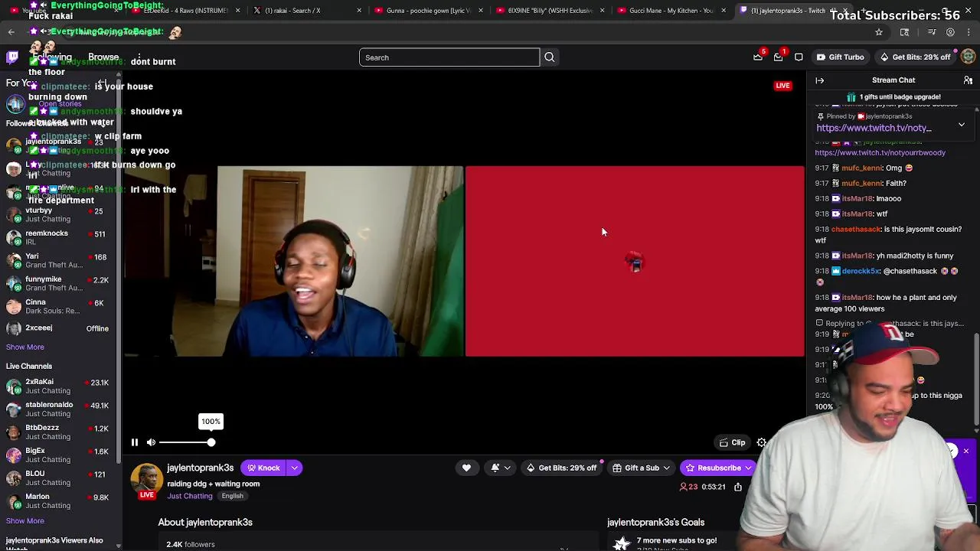Open the notifications inbox icon
This screenshot has width=980, height=551.
[778, 57]
